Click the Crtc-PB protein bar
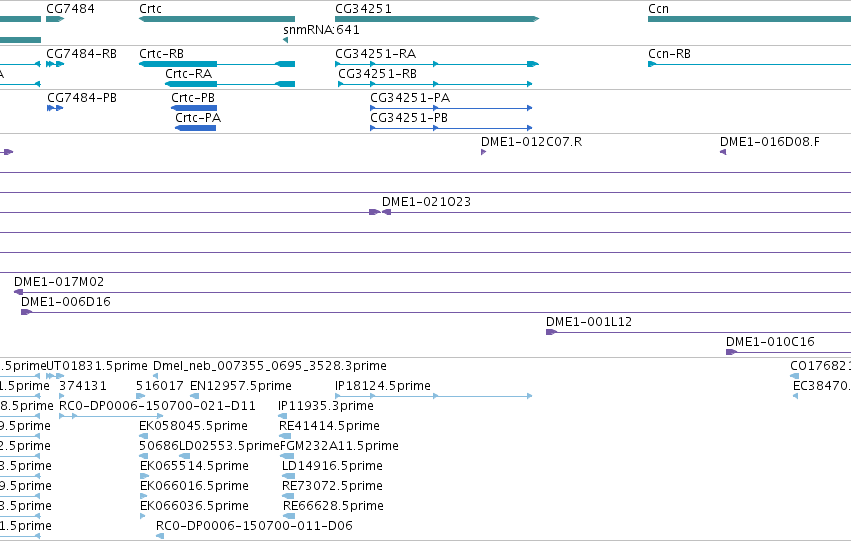Screen dimensions: 851x541 pyautogui.click(x=194, y=108)
